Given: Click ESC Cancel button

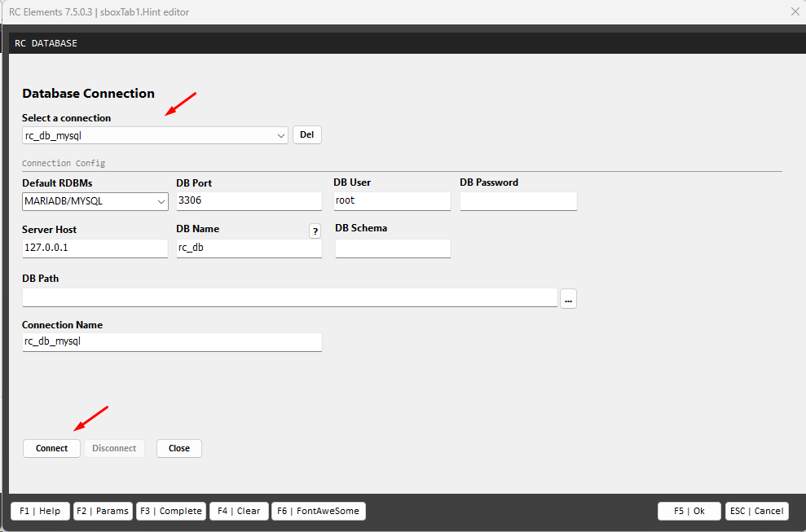Looking at the screenshot, I should click(x=756, y=511).
